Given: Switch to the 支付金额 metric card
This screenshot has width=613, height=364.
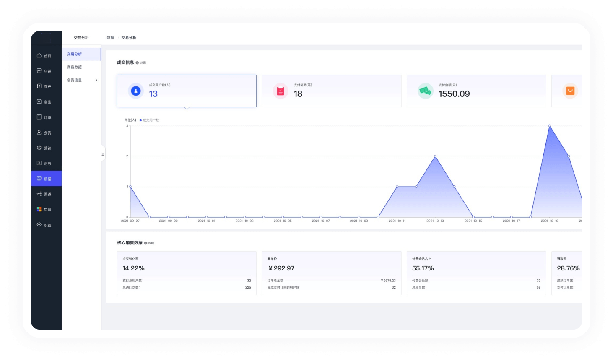Looking at the screenshot, I should pos(476,91).
